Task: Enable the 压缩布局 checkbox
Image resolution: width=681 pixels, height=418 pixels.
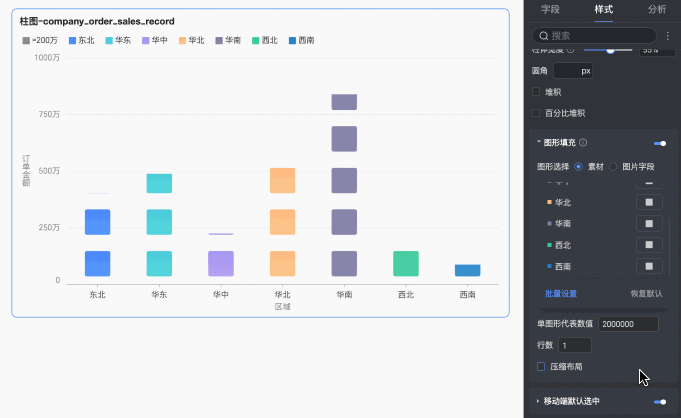Action: (541, 367)
